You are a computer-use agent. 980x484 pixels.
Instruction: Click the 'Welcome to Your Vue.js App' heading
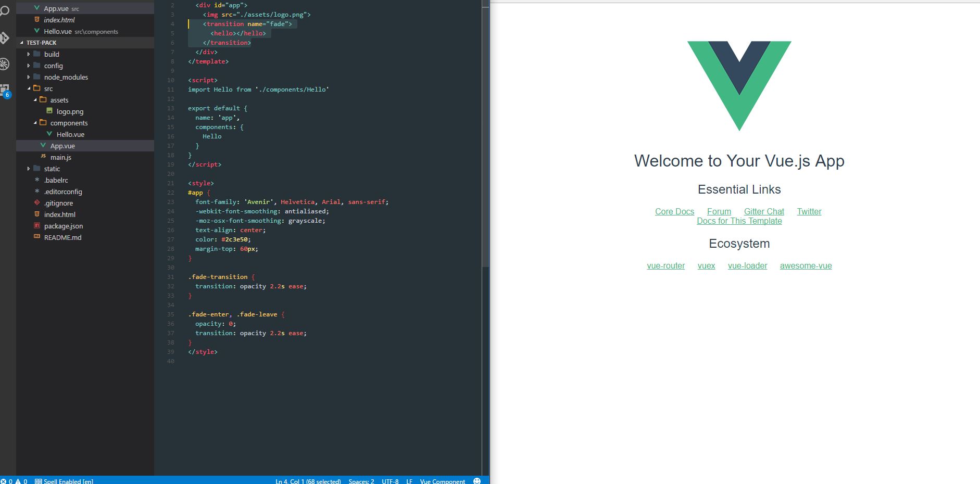pyautogui.click(x=739, y=161)
